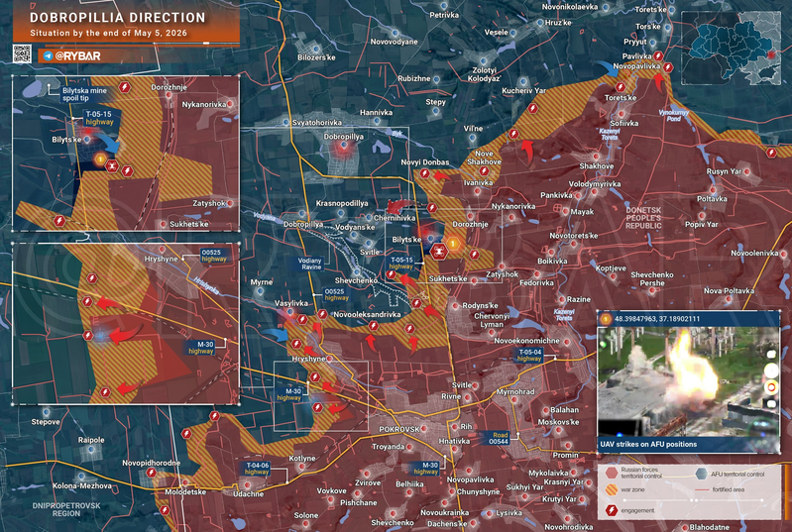Open the UAV strike video frame
The height and width of the screenshot is (532, 792).
click(688, 381)
